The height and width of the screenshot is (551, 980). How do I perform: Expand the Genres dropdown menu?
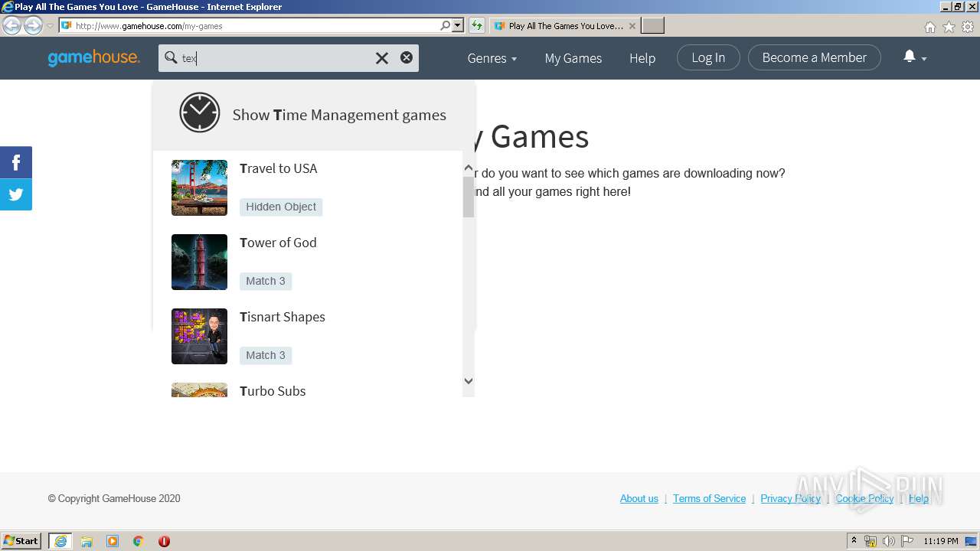tap(492, 58)
